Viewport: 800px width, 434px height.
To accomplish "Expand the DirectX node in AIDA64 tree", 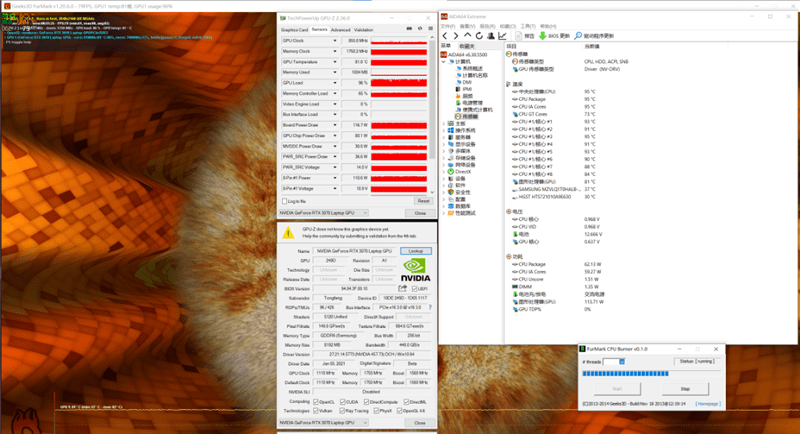I will (443, 172).
